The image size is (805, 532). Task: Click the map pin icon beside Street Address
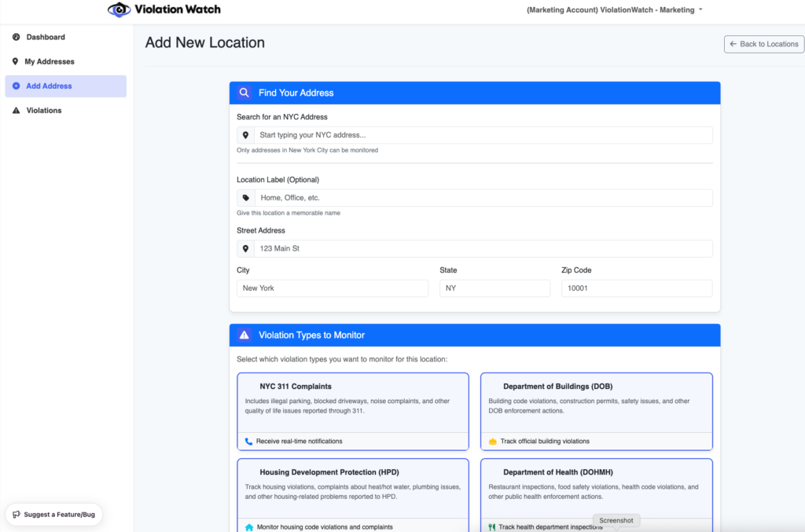tap(245, 248)
